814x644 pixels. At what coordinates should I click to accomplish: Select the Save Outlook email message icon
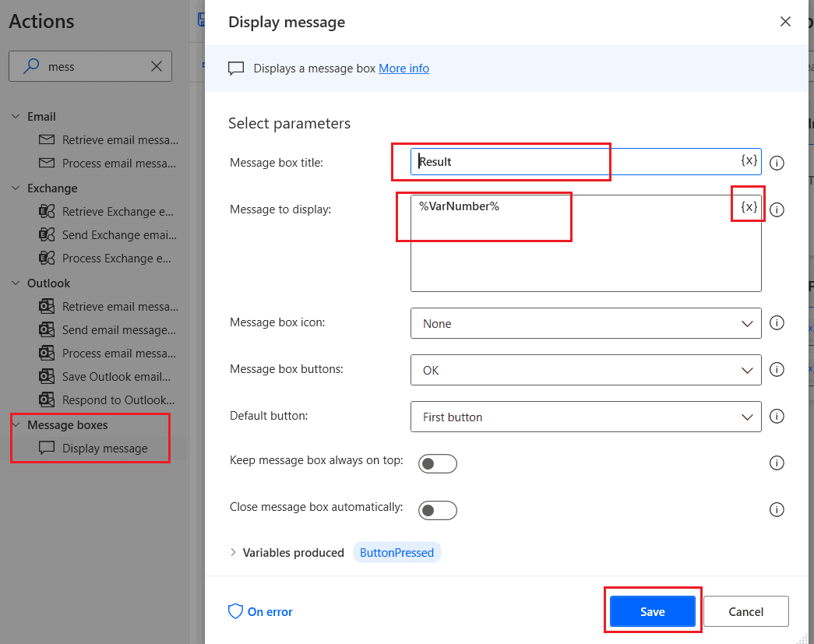pyautogui.click(x=48, y=376)
